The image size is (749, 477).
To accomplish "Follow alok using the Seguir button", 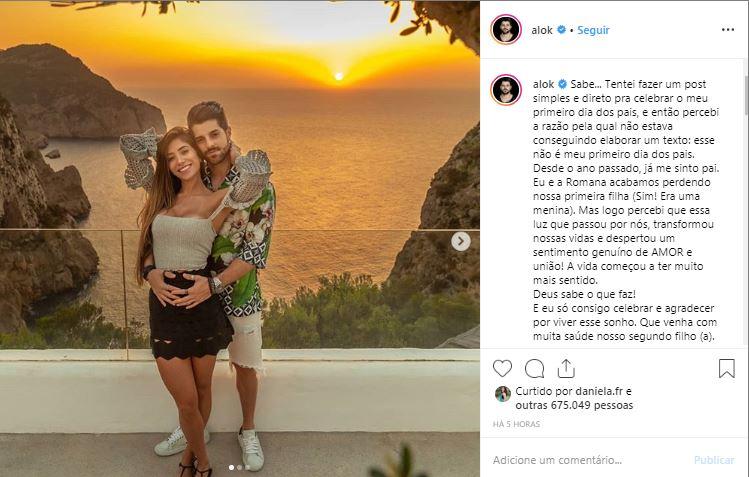I will point(593,30).
